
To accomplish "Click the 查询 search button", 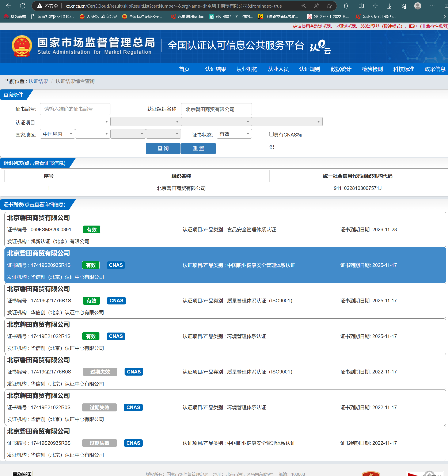I will point(163,149).
